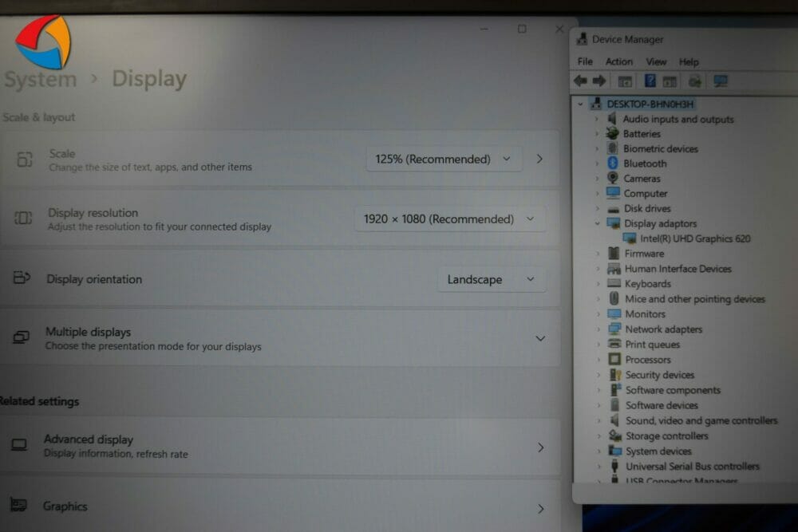Screen dimensions: 798x532
Task: Expand the System devices tree node
Action: coord(599,451)
